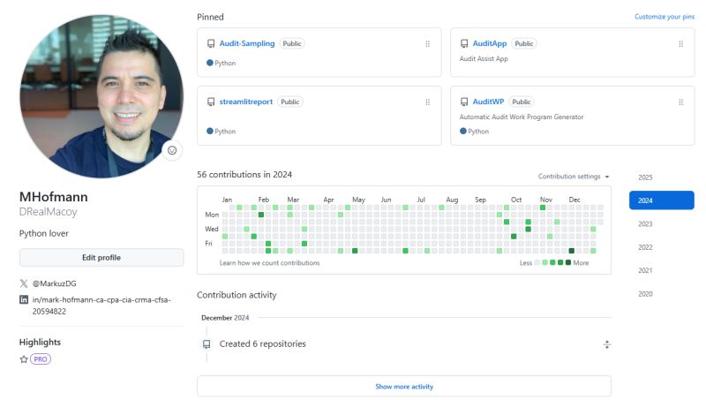Click the profile avatar photo
The image size is (706, 400).
pyautogui.click(x=101, y=96)
